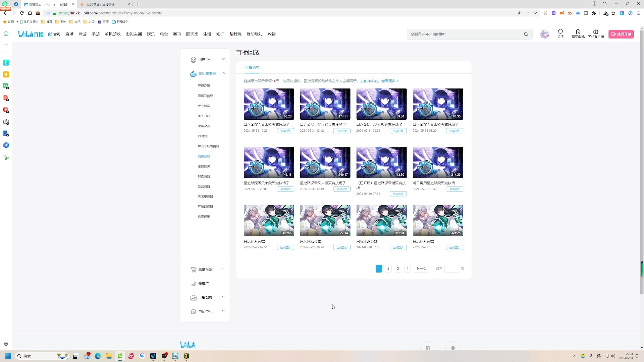Open the browser hamburger menu

[638, 13]
